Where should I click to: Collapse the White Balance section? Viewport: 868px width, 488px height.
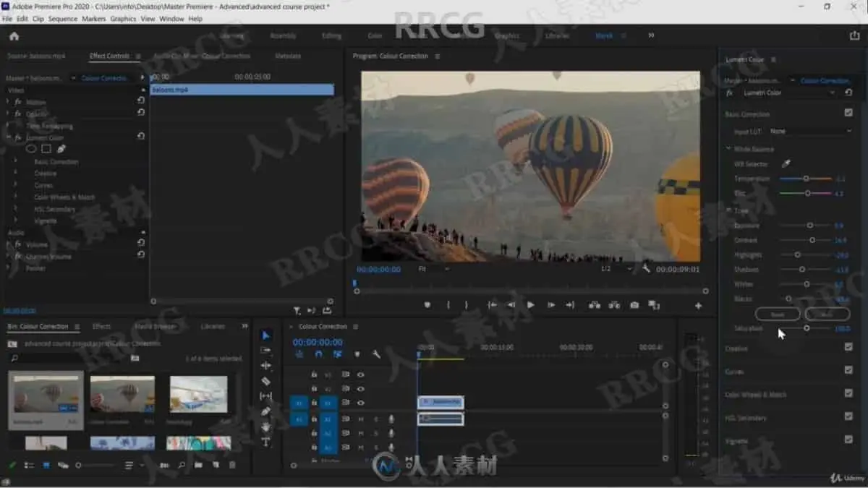[728, 149]
